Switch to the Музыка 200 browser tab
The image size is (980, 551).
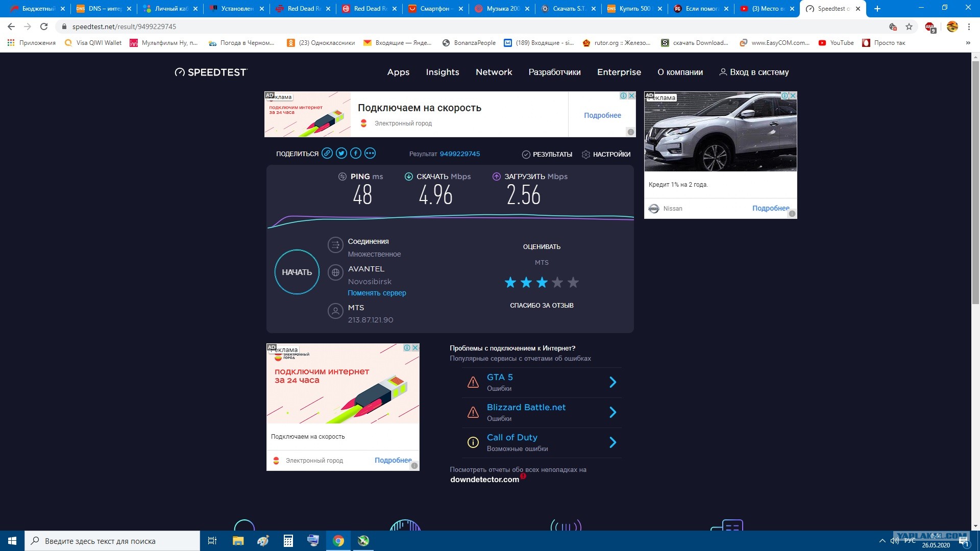pyautogui.click(x=502, y=9)
